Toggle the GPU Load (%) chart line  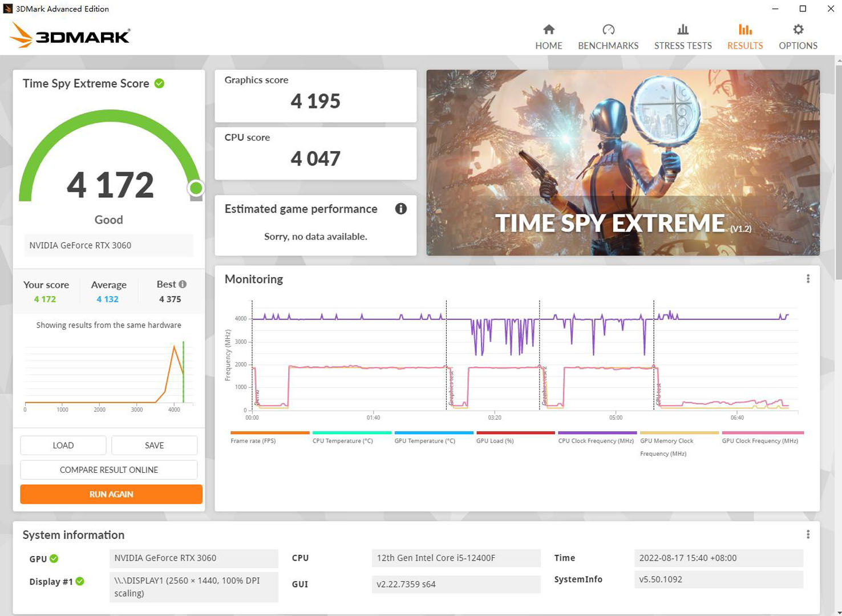point(494,440)
